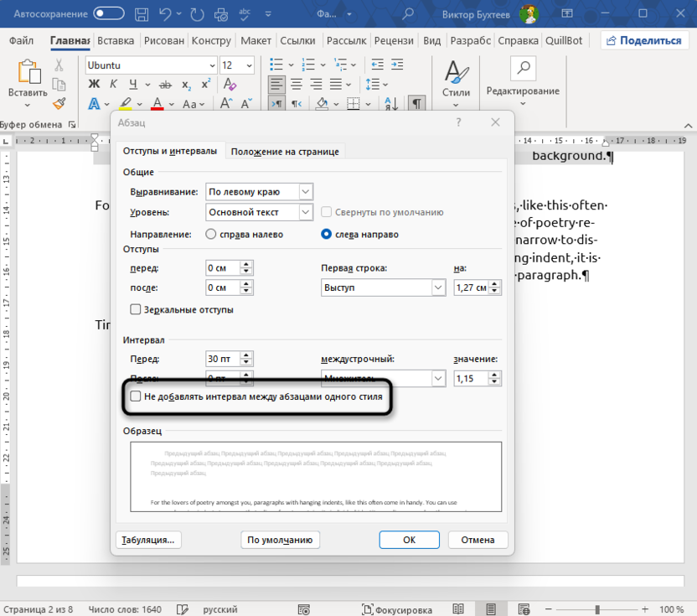
Task: Open the Выравнивание dropdown
Action: click(x=305, y=192)
